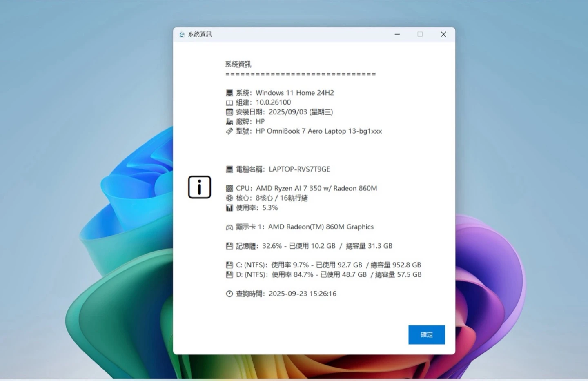Click the bar chart icon beside 使用率 5.3%
The width and height of the screenshot is (588, 381).
pos(229,208)
